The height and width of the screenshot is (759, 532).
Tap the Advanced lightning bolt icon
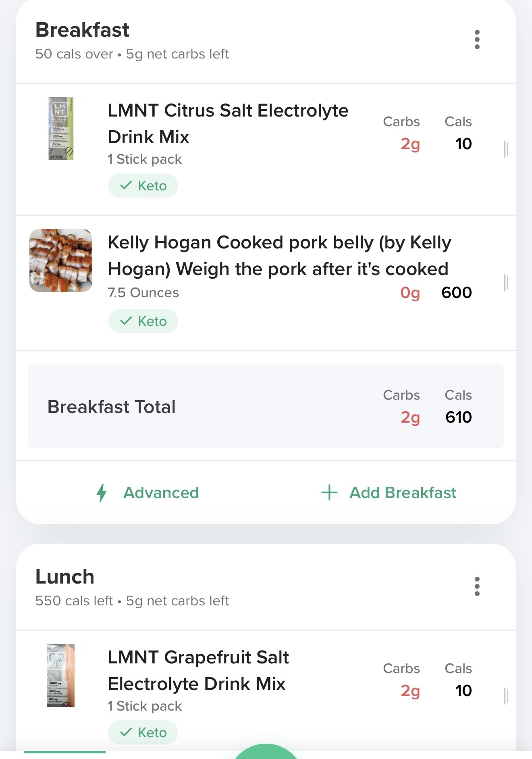click(102, 493)
